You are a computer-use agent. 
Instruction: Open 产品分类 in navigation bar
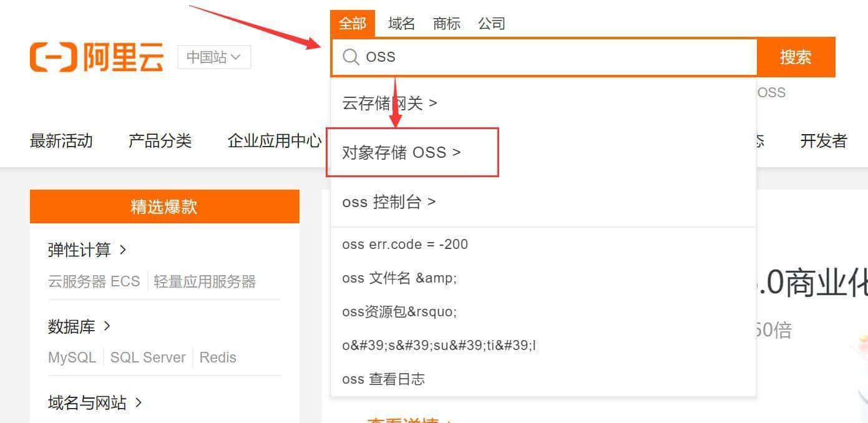(160, 141)
